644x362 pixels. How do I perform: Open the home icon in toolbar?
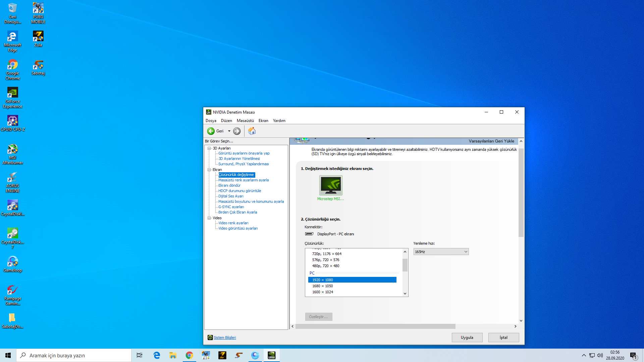252,131
